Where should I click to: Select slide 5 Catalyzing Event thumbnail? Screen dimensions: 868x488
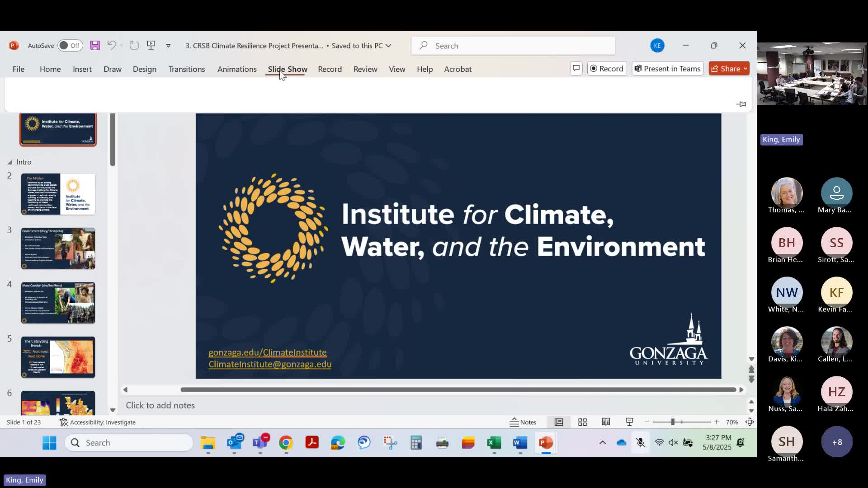[58, 357]
